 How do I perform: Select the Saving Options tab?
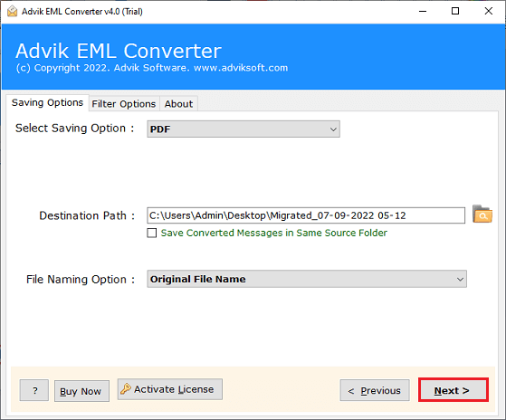click(47, 102)
